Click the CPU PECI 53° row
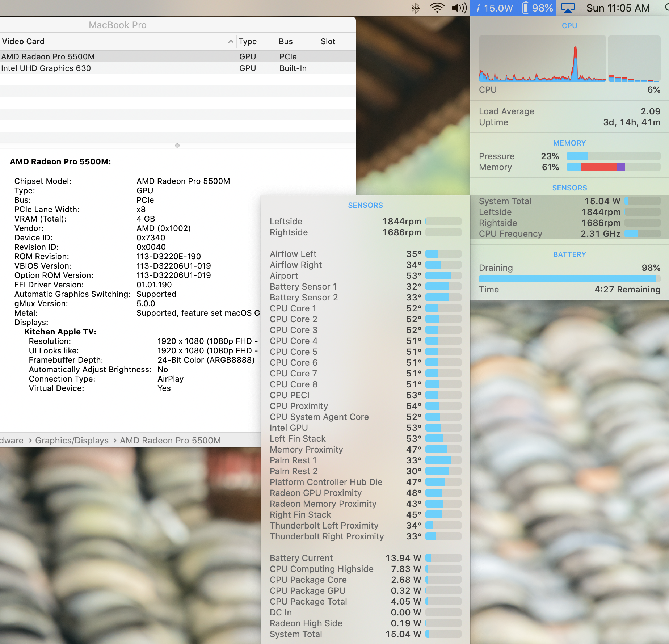 365,395
